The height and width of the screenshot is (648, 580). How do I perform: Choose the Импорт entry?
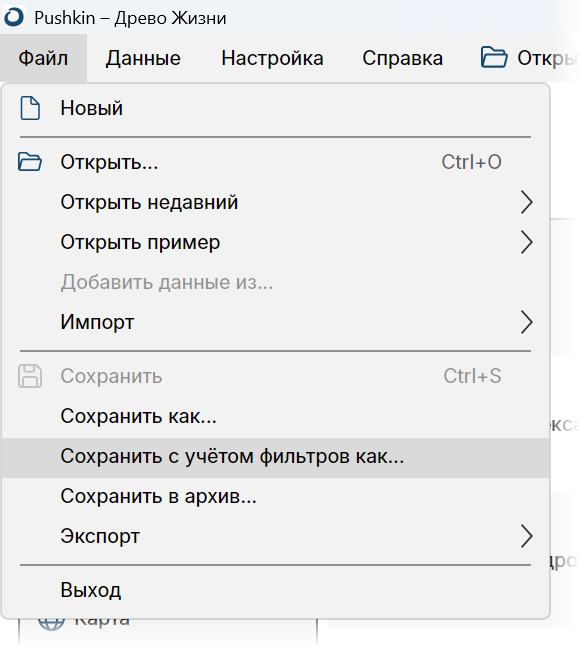pyautogui.click(x=276, y=322)
